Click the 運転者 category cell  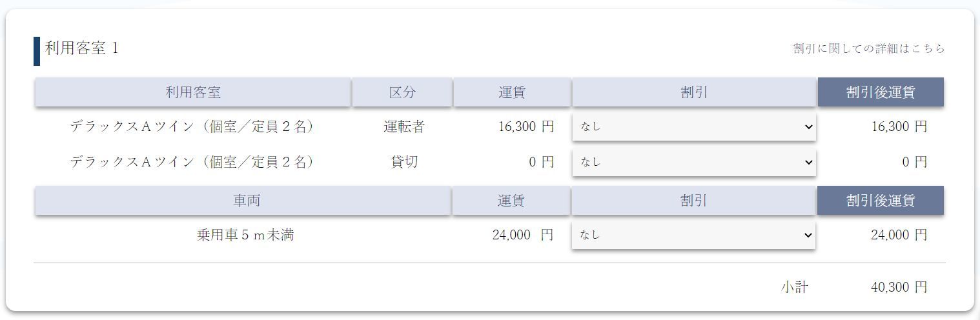click(x=404, y=127)
